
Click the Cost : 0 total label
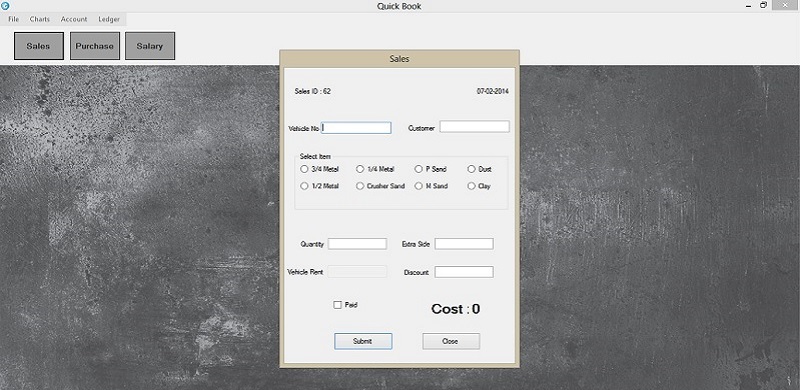[x=456, y=309]
